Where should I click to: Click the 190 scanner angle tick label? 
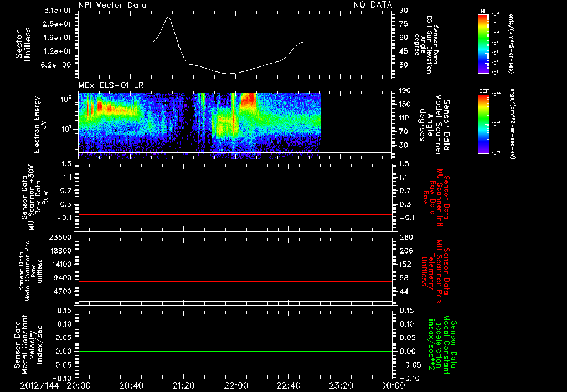coord(405,91)
